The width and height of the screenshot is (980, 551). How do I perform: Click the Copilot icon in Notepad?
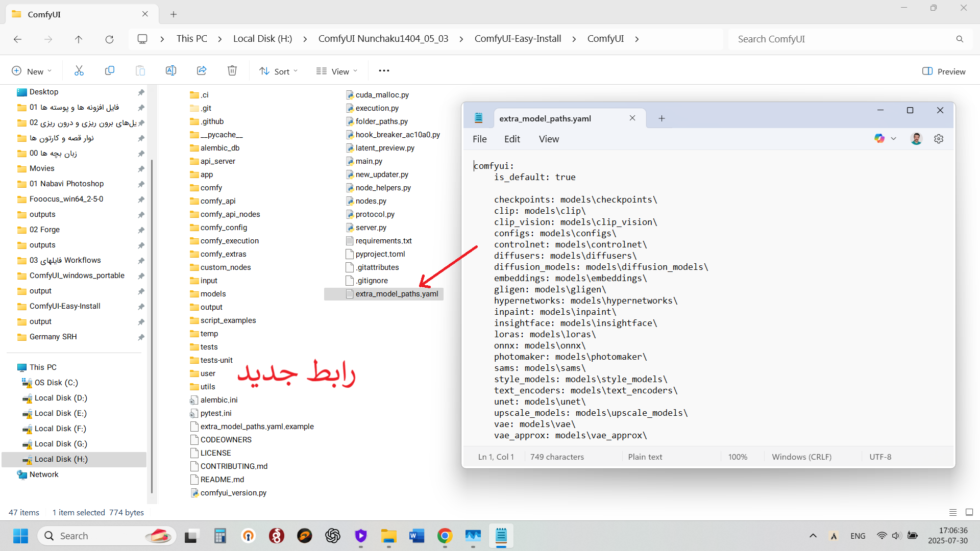point(879,139)
